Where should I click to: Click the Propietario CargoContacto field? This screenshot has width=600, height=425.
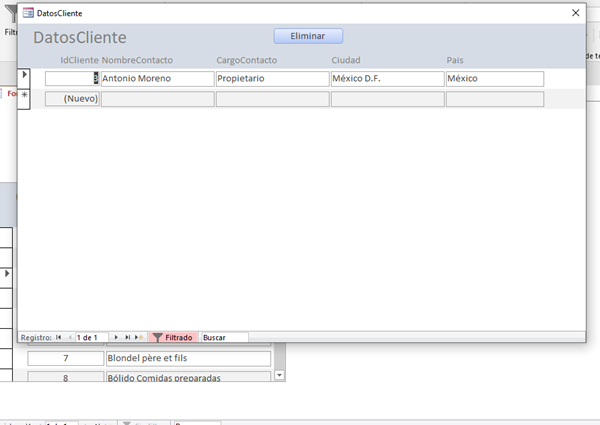(273, 78)
